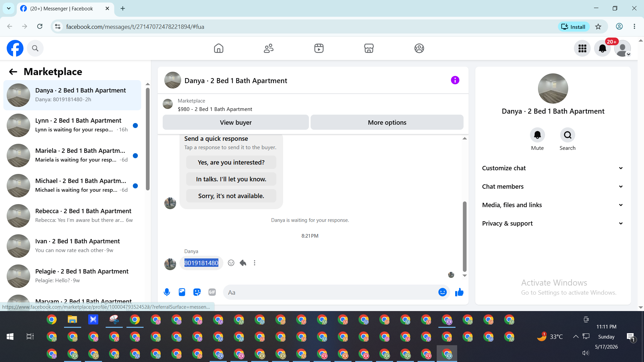This screenshot has width=644, height=362.
Task: Reply to the 8019181480 message
Action: coord(243,263)
